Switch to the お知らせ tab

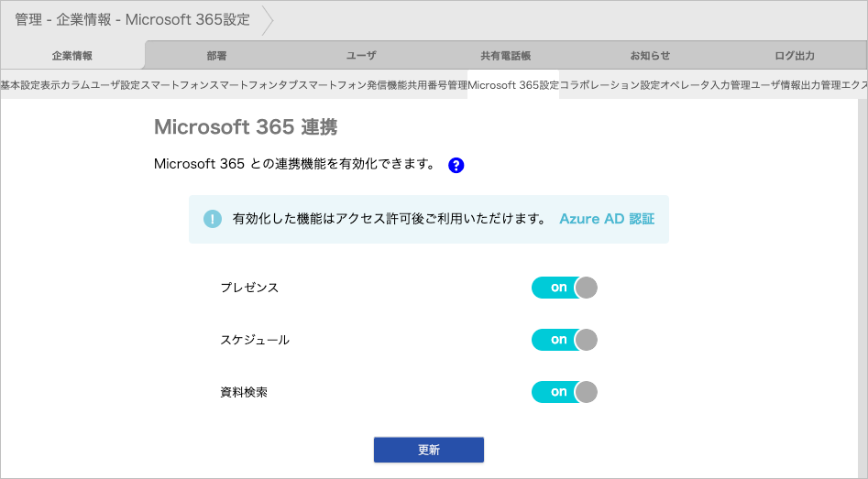(650, 55)
